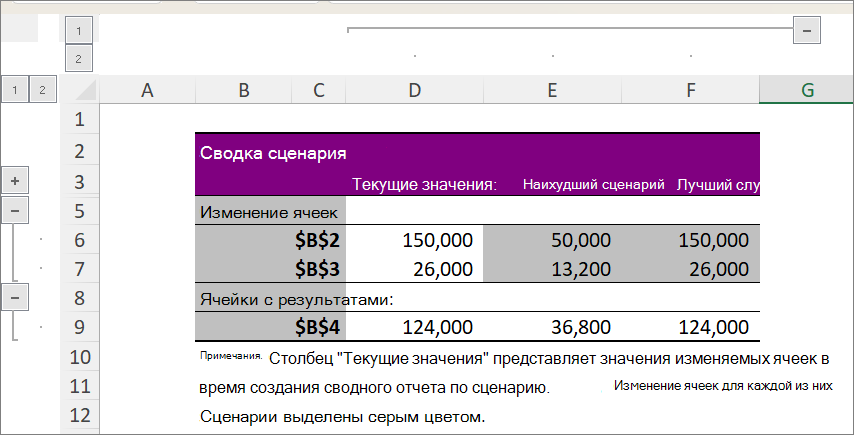This screenshot has width=854, height=435.
Task: Select row 8 header
Action: coord(80,297)
